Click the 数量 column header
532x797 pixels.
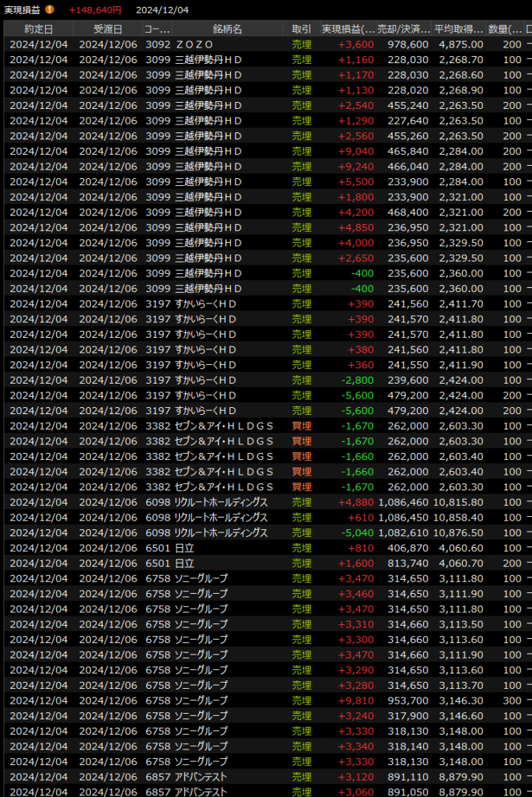click(x=505, y=29)
